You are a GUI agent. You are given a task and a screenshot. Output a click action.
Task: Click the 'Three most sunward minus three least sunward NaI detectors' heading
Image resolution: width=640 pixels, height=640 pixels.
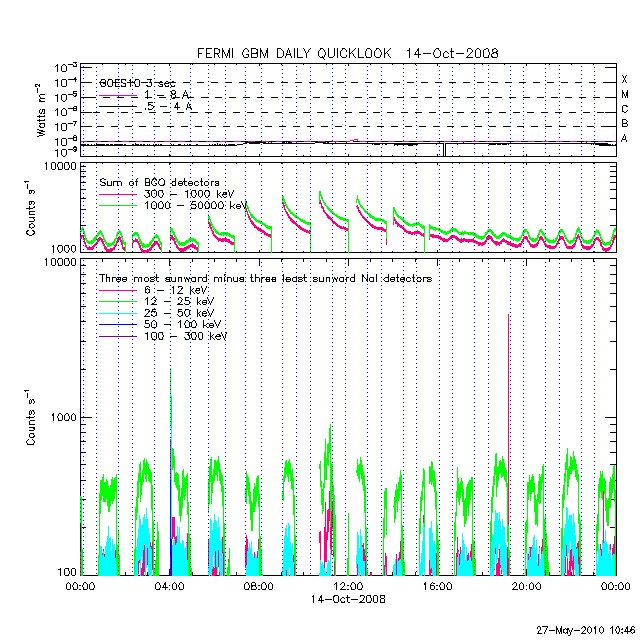click(x=265, y=279)
